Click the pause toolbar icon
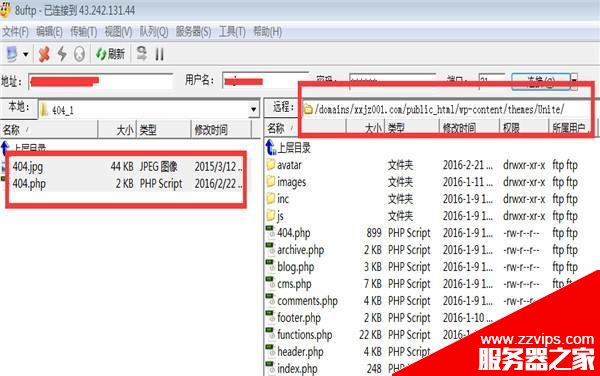This screenshot has width=600, height=376. coord(160,54)
